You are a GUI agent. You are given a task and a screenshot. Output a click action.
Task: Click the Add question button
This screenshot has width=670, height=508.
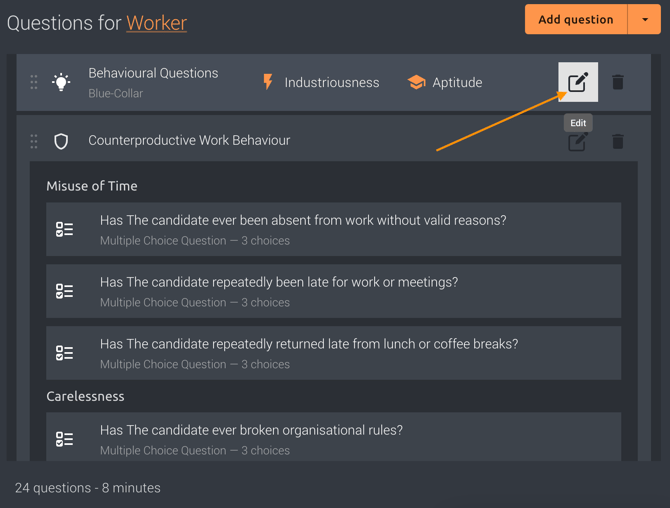coord(576,19)
